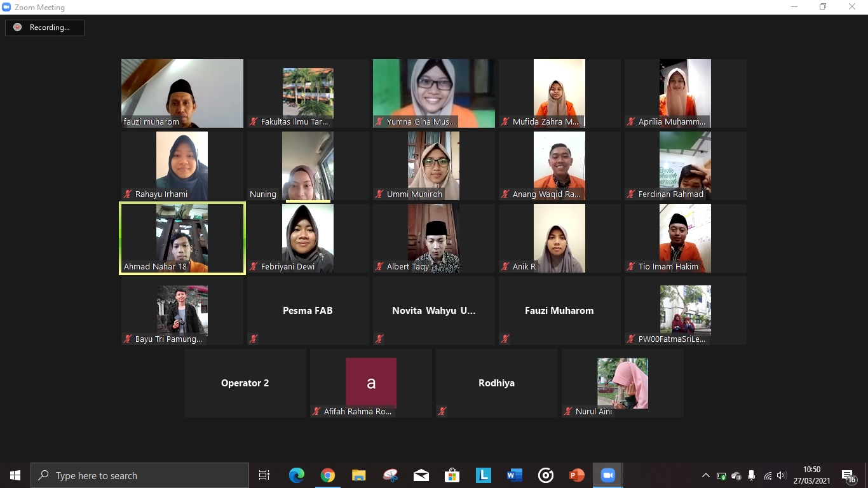Open the volume control in system tray
This screenshot has width=868, height=488.
(x=782, y=475)
